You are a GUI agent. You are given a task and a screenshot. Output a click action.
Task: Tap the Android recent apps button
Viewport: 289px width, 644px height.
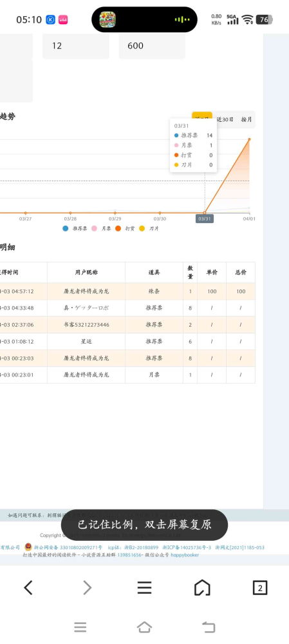tap(80, 627)
